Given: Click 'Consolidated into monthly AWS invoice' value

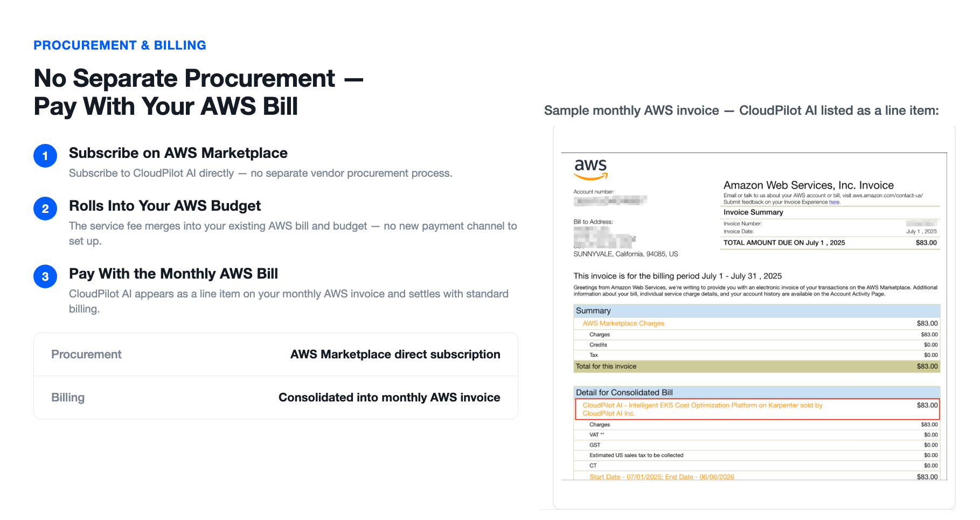Looking at the screenshot, I should (390, 398).
